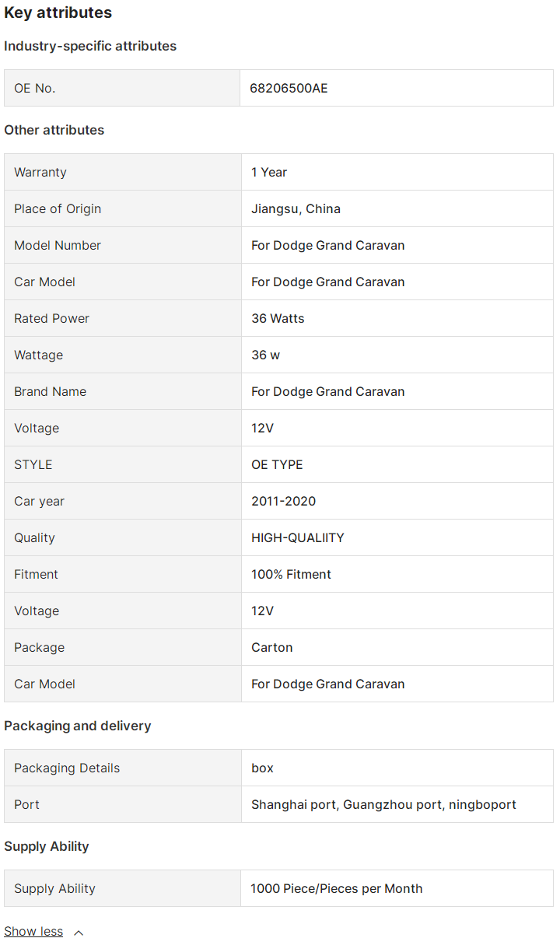Screen dimensions: 560x952
Task: Select the Car year 2011-2020 value
Action: click(x=283, y=501)
